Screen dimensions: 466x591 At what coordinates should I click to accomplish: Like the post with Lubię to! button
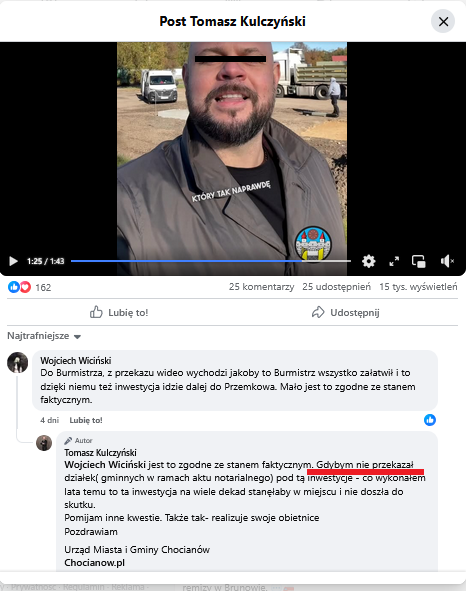coord(119,312)
